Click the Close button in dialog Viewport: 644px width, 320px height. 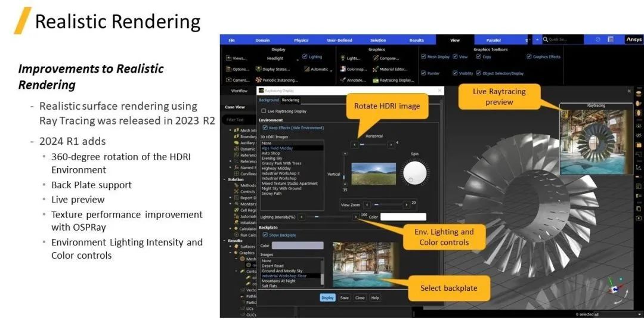(360, 297)
